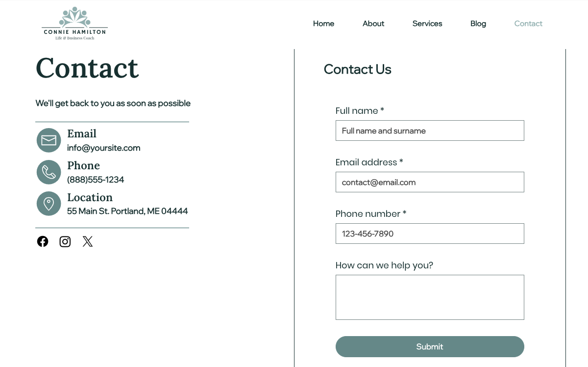This screenshot has height=367, width=588.
Task: Click the info@yoursite.com email link
Action: (x=104, y=148)
